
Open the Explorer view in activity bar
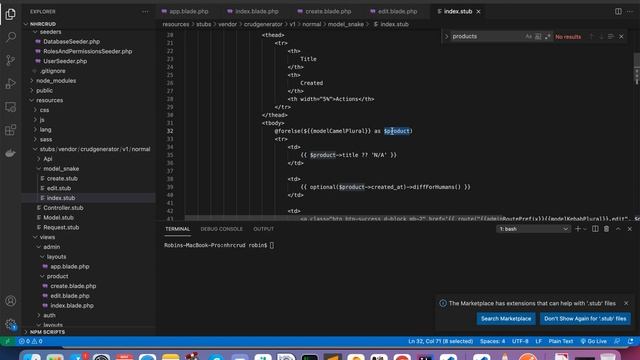coord(11,14)
